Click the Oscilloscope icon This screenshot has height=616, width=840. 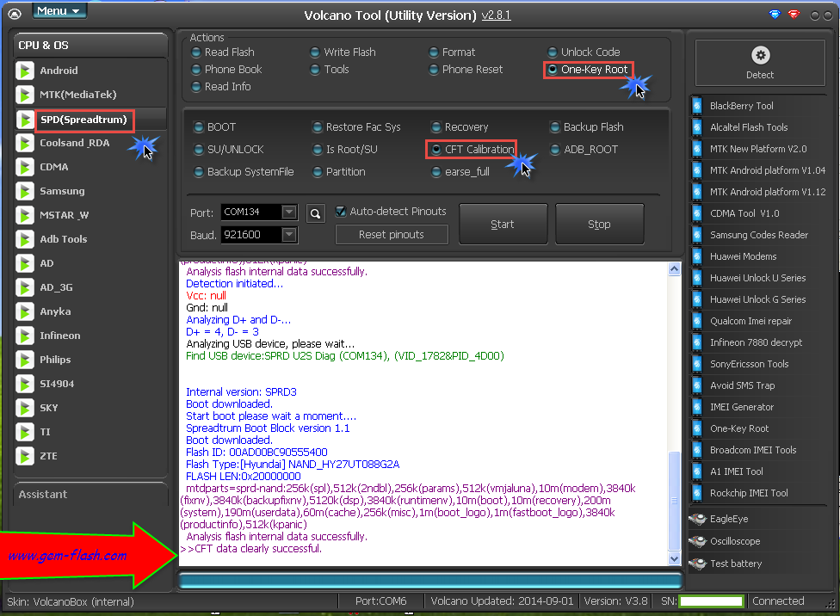(697, 541)
